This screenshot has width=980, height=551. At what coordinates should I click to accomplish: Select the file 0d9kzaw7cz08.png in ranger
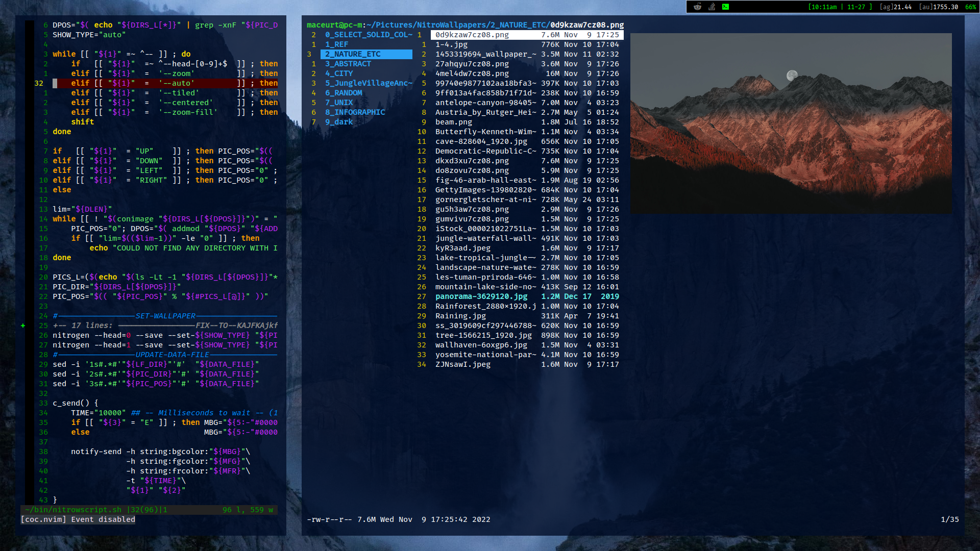[x=527, y=35]
